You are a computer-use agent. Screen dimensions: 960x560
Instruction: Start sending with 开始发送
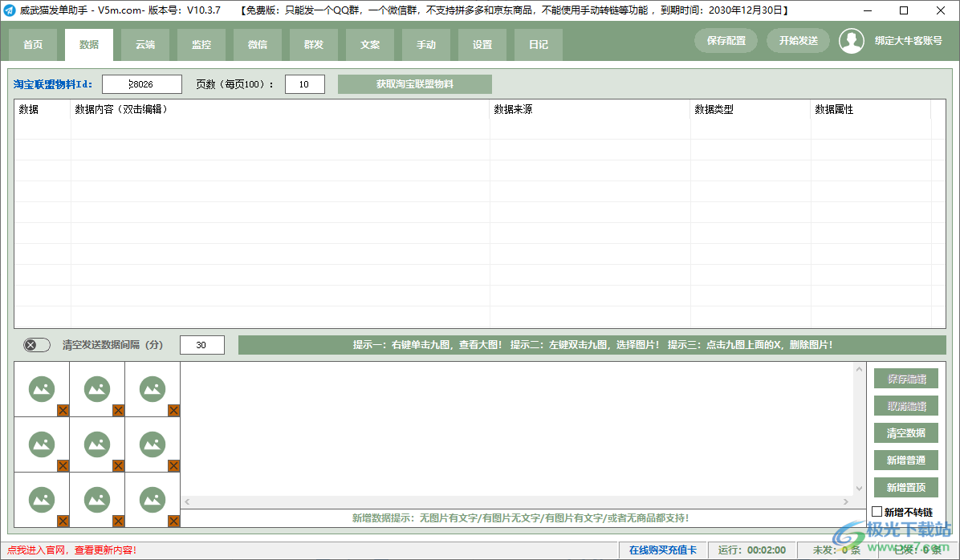(799, 41)
